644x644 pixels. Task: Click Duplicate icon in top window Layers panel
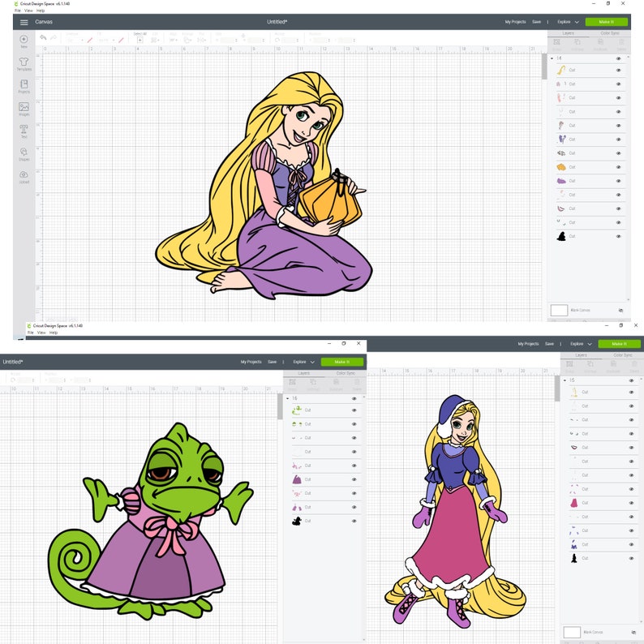(600, 42)
